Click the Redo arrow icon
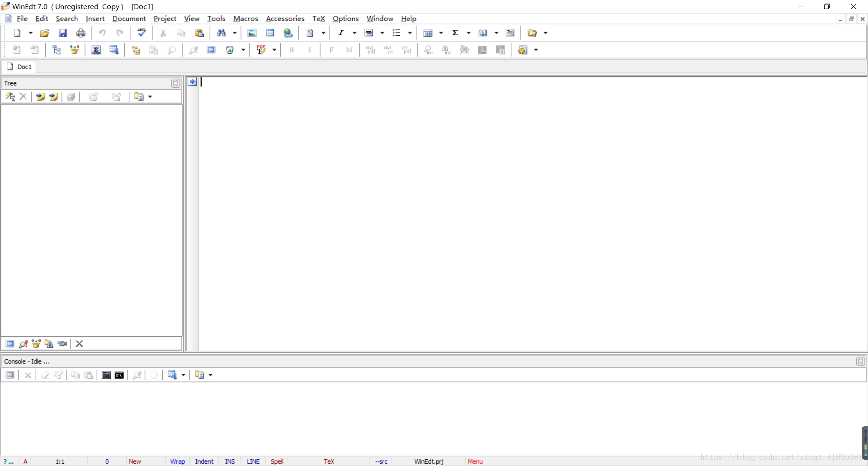Screen dimensions: 868x466 click(x=120, y=33)
